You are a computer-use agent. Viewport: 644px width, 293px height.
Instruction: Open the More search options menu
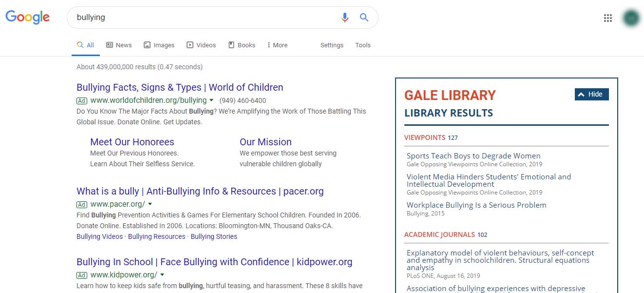(277, 45)
